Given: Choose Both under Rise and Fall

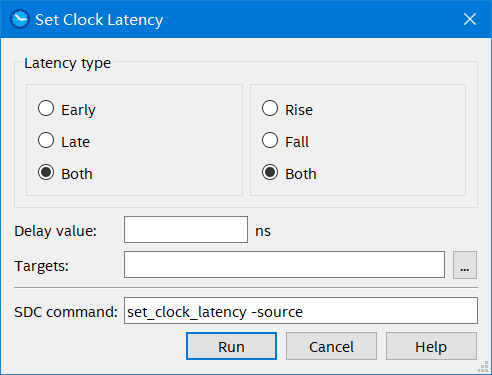Looking at the screenshot, I should click(270, 172).
